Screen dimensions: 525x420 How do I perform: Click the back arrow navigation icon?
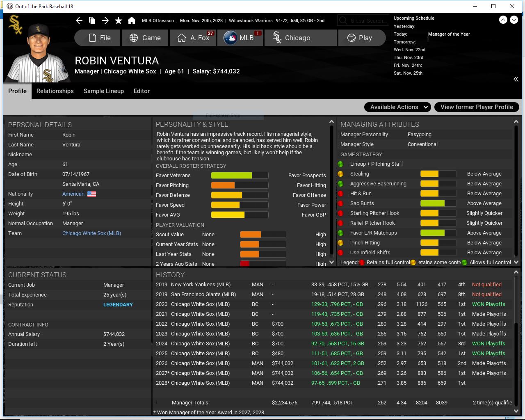[79, 21]
